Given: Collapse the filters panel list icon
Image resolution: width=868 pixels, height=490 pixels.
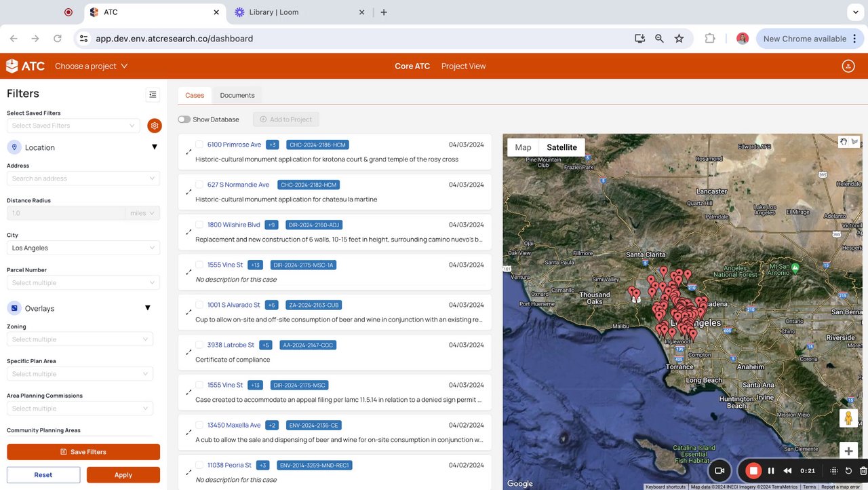Looking at the screenshot, I should pos(153,94).
